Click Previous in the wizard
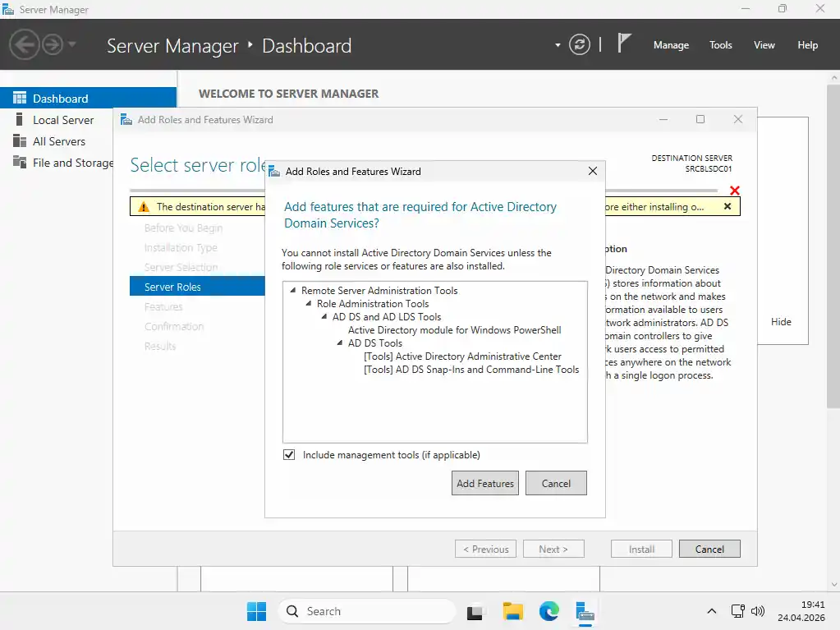Image resolution: width=840 pixels, height=630 pixels. 485,550
